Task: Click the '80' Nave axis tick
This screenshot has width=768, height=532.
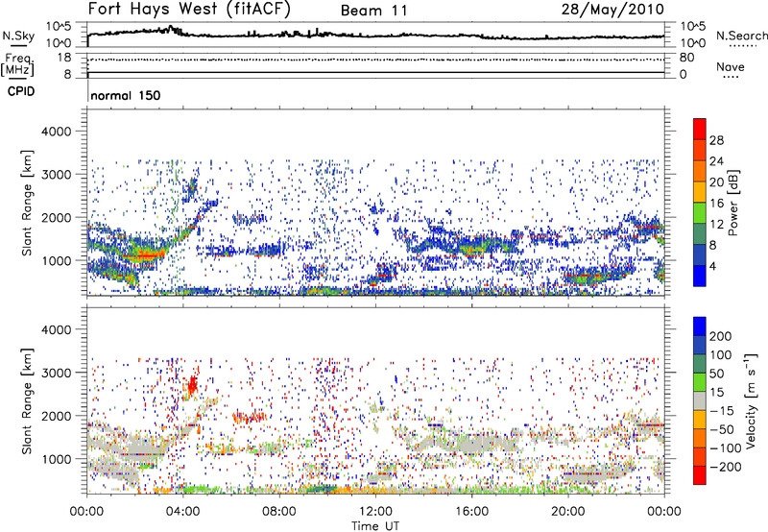Action: (x=686, y=58)
